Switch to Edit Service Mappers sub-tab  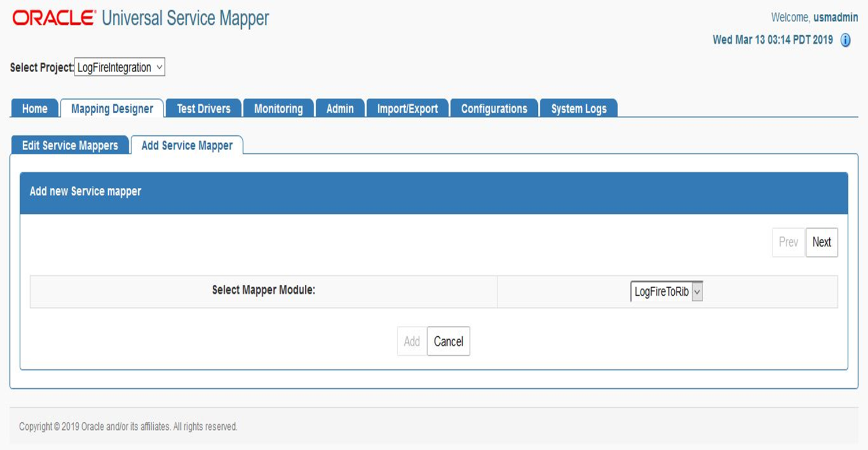tap(70, 146)
